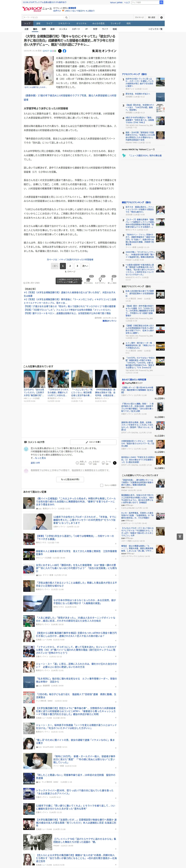Viewport: 186px width, 868px height.
Task: Open ranking item 厚生年金、年収問わず加入へ
Action: (138, 94)
